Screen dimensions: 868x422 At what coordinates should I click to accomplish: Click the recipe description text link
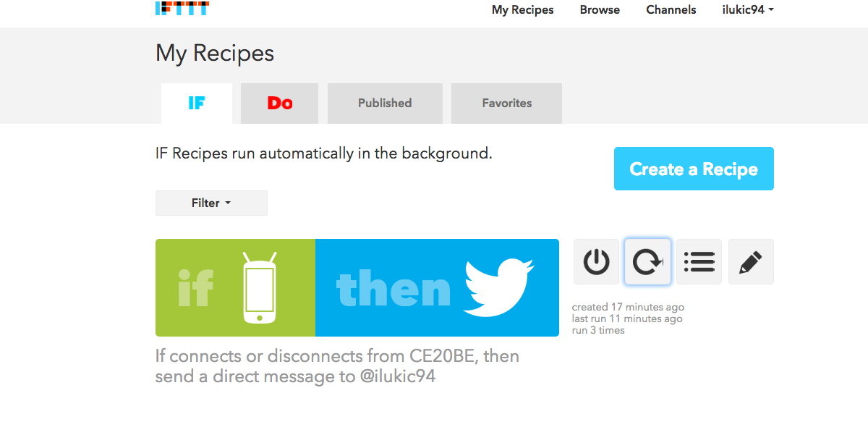pos(337,366)
